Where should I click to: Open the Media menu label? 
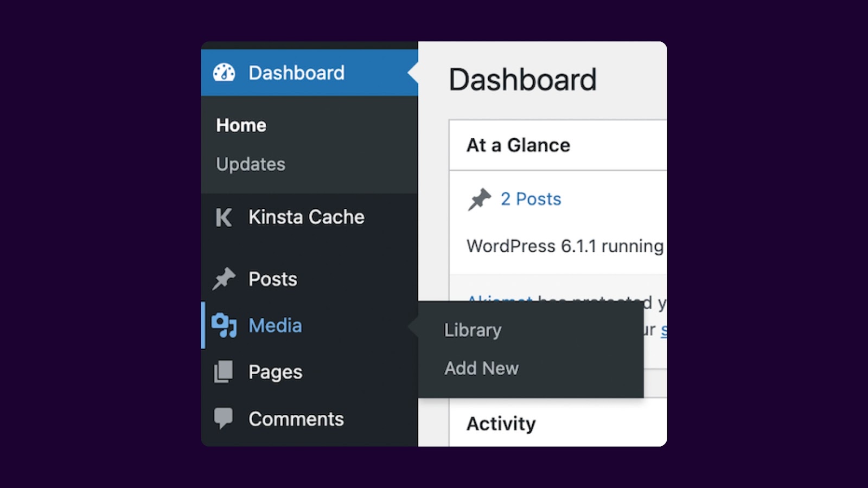tap(275, 325)
